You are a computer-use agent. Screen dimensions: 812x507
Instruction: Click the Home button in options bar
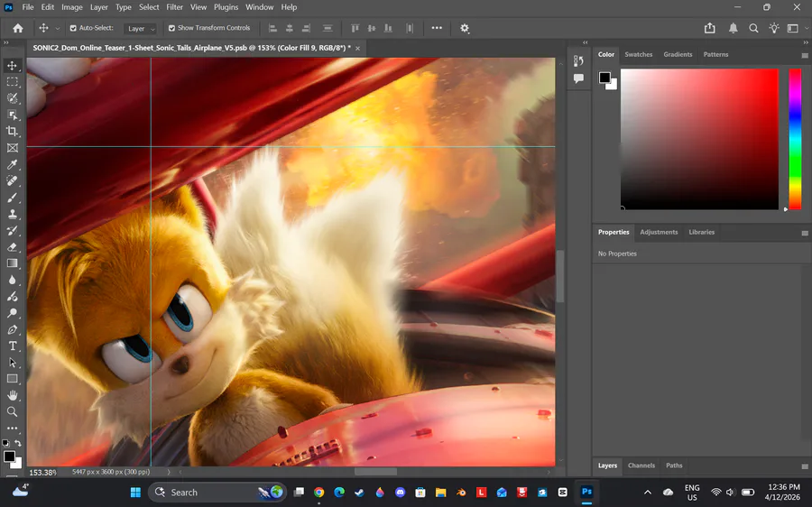(x=17, y=28)
